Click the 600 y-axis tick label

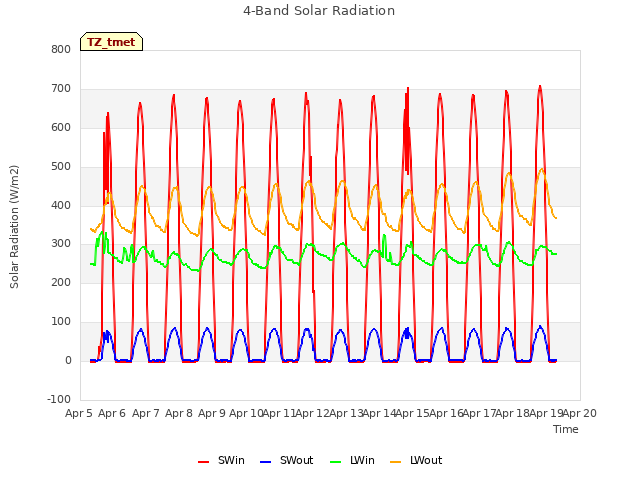61,127
